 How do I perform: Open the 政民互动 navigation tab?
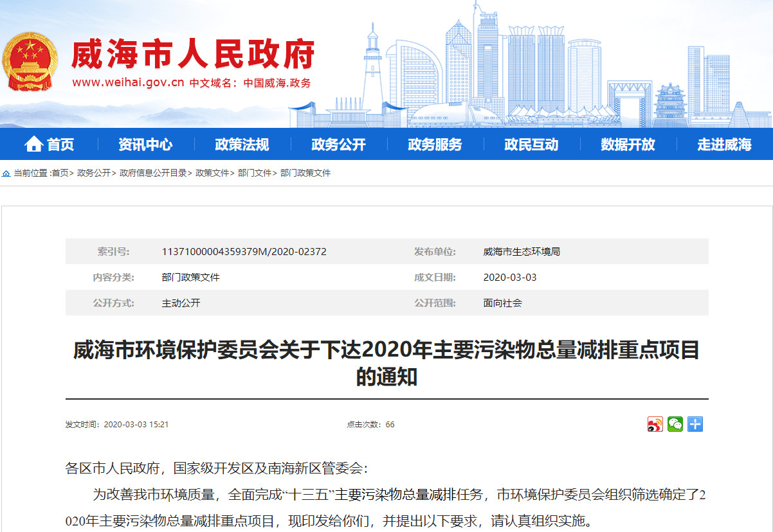coord(531,144)
